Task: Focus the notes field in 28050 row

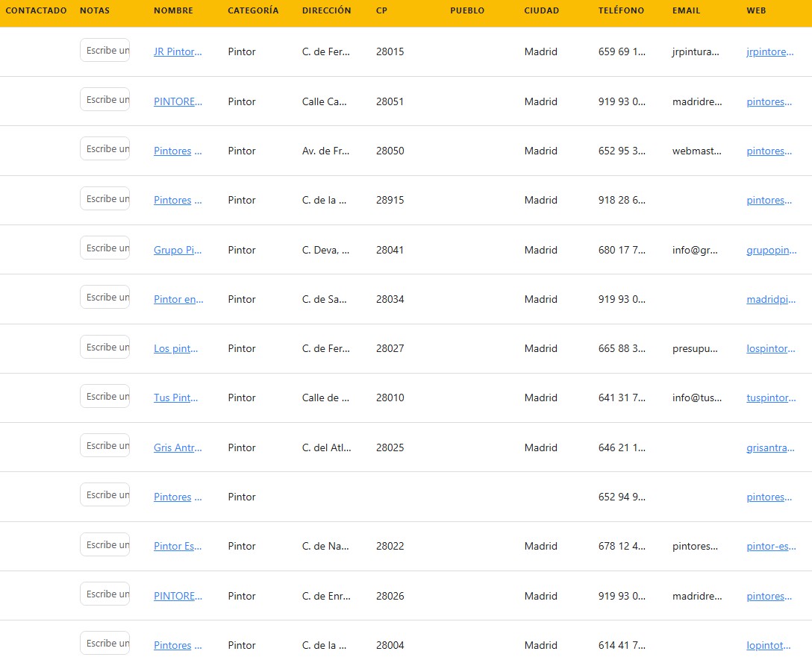Action: 104,148
